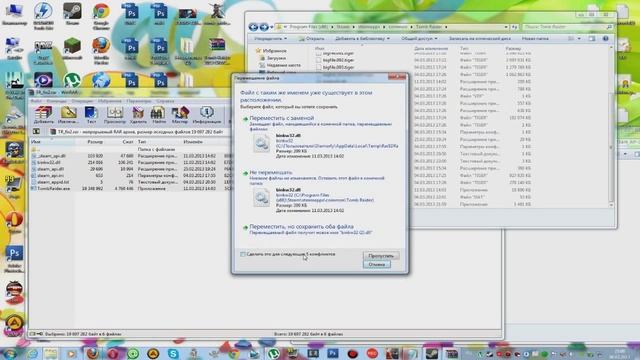Open WinRAR Команды menu
The height and width of the screenshot is (360, 640).
tap(56, 101)
